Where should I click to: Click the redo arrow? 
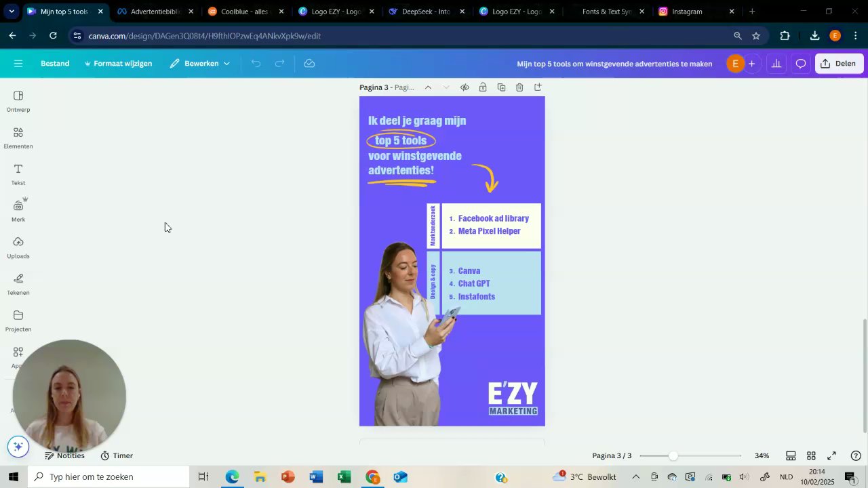click(279, 64)
